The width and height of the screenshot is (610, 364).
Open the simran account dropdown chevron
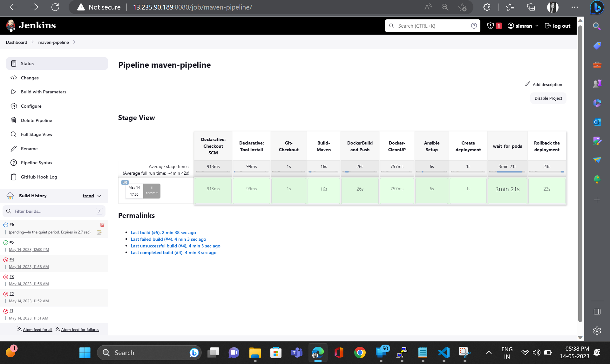(x=537, y=26)
